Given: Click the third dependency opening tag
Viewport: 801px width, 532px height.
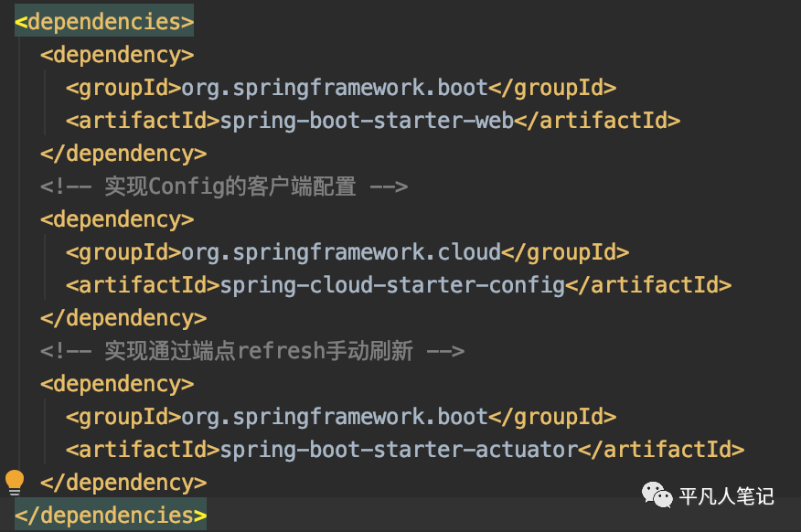Looking at the screenshot, I should pos(116,383).
